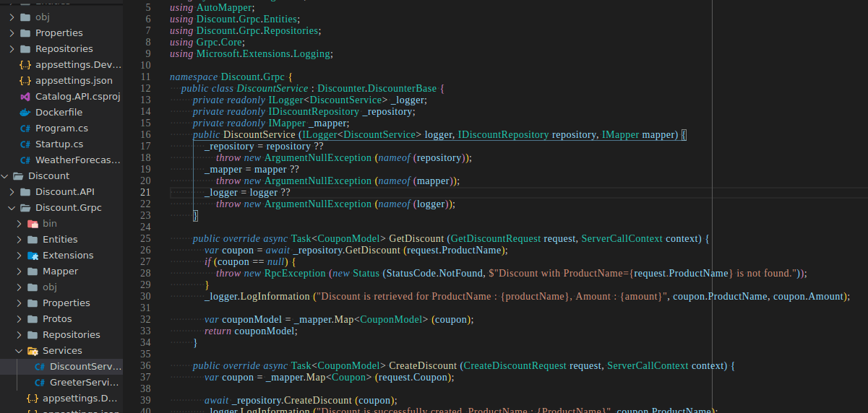Viewport: 868px width, 413px height.
Task: Expand the Extensions folder chevron
Action: [x=20, y=255]
